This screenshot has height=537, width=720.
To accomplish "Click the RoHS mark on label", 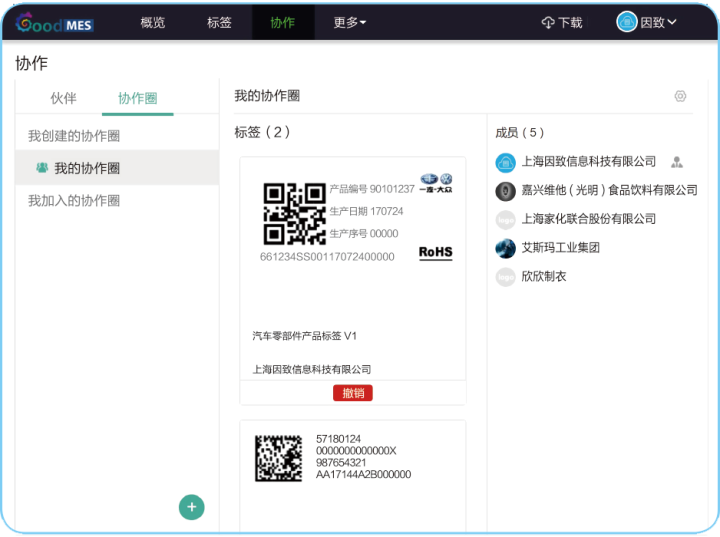I will click(435, 252).
